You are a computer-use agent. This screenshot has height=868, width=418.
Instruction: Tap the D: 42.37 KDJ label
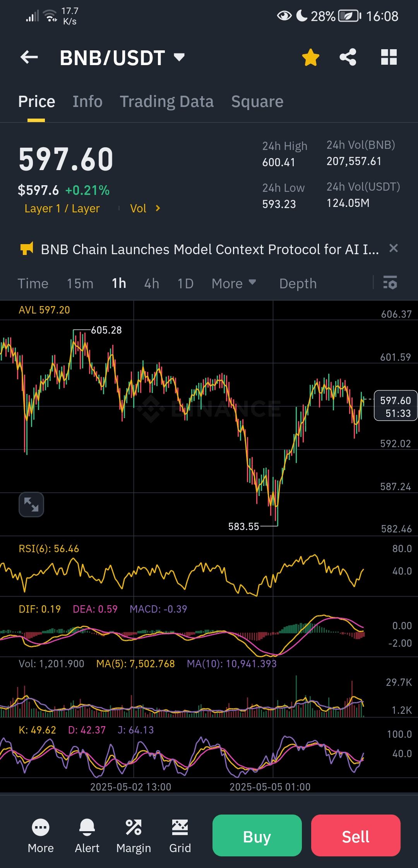coord(87,730)
